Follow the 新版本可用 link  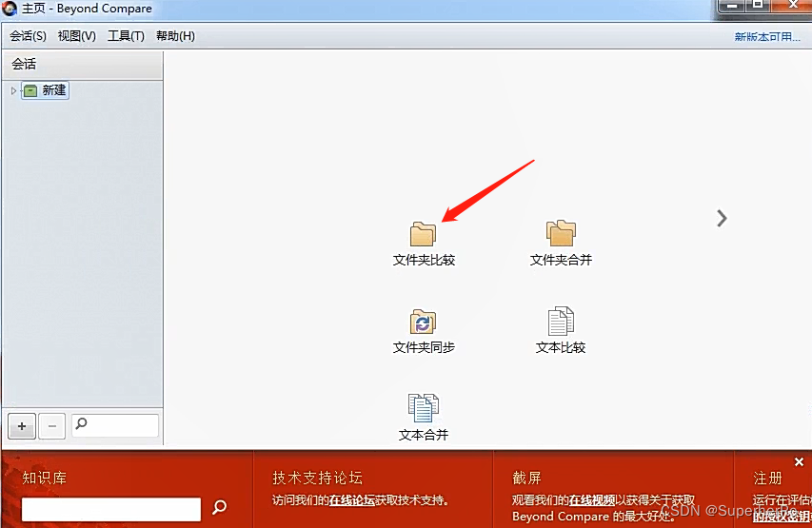[767, 37]
